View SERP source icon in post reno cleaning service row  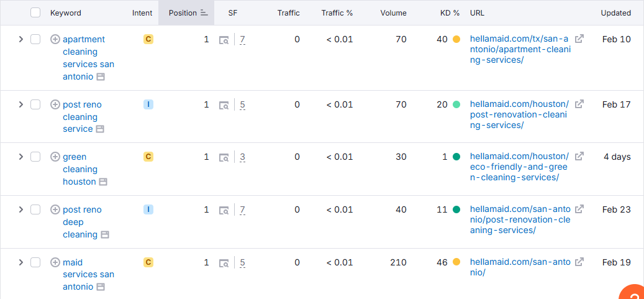(224, 105)
